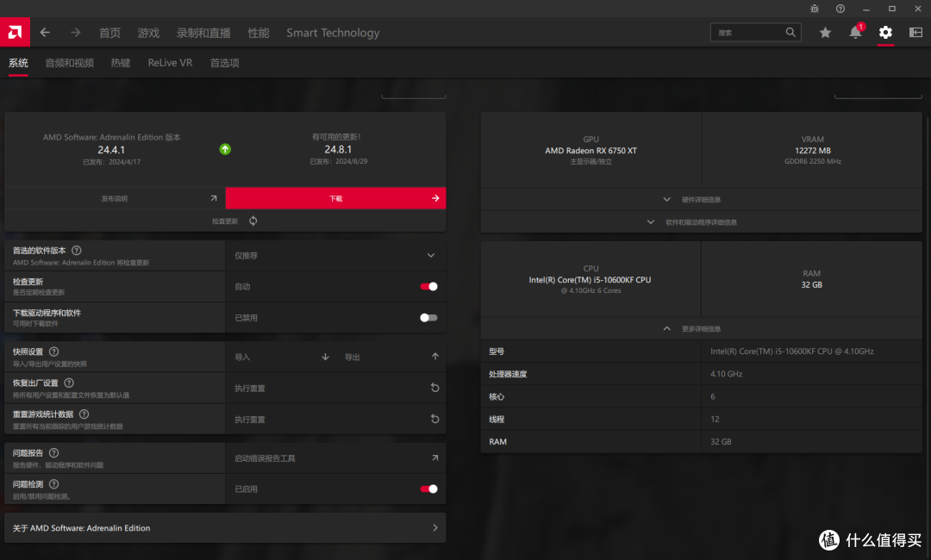The height and width of the screenshot is (560, 931).
Task: Click the red 下载 button
Action: pyautogui.click(x=335, y=198)
